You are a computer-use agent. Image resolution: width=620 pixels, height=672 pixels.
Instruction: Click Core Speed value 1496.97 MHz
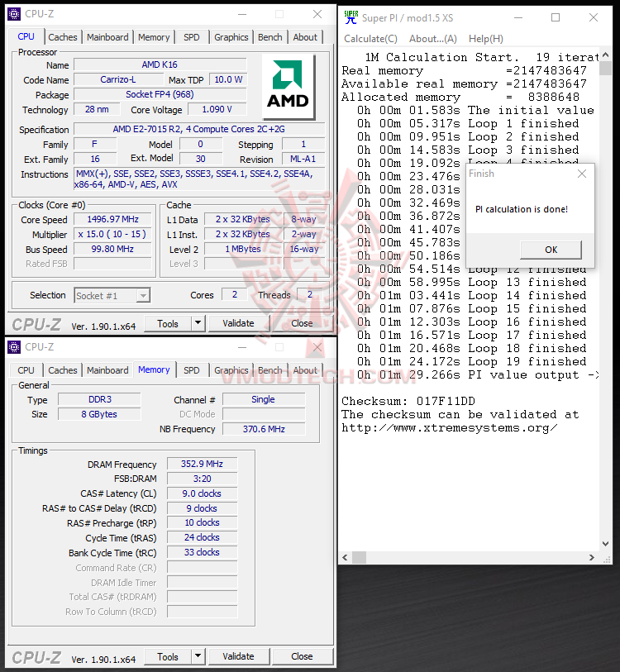pos(112,219)
